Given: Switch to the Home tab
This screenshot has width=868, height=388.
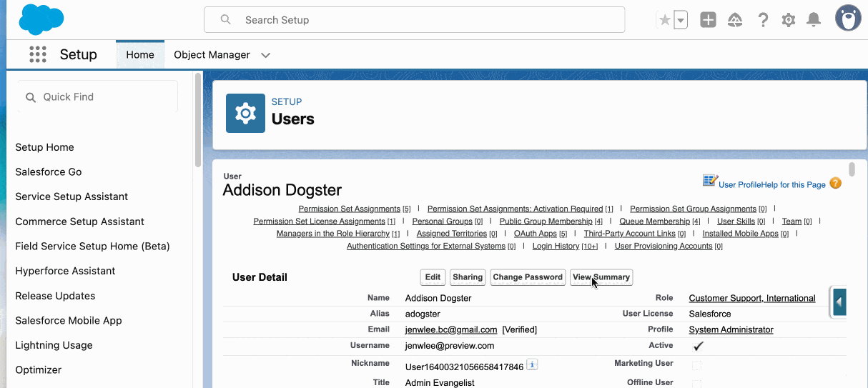Looking at the screenshot, I should coord(140,55).
